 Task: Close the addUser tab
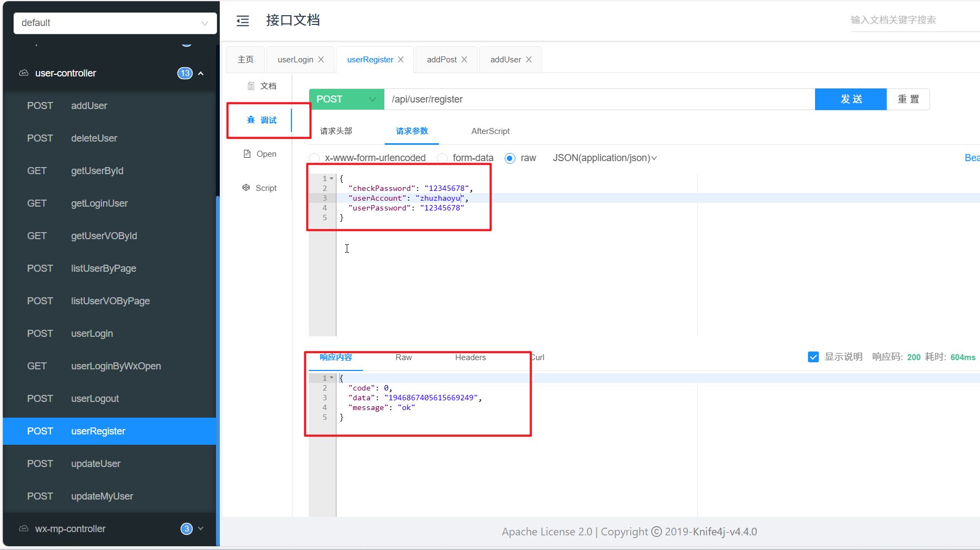coord(529,60)
